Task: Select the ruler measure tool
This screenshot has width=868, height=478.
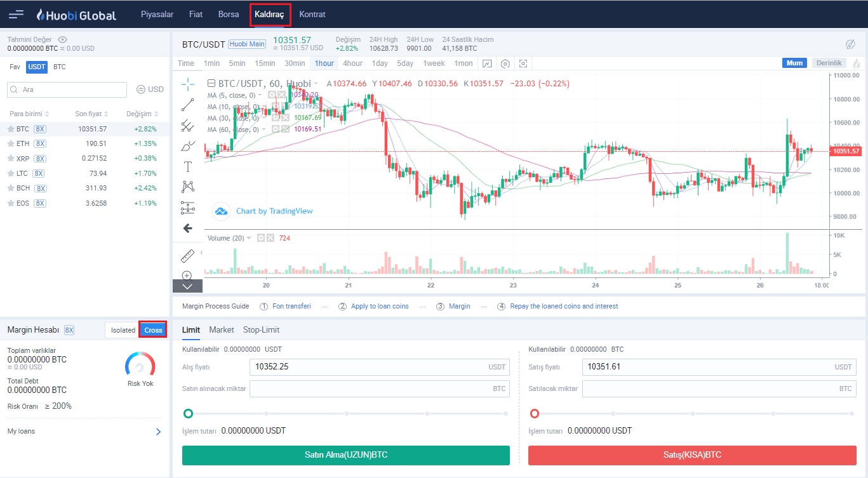Action: tap(187, 256)
